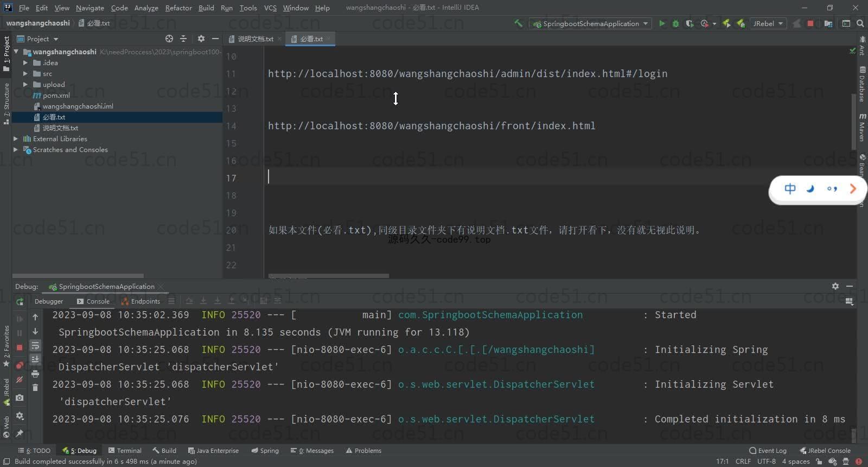Open Search Everywhere magnifier icon
The height and width of the screenshot is (467, 868).
(860, 23)
